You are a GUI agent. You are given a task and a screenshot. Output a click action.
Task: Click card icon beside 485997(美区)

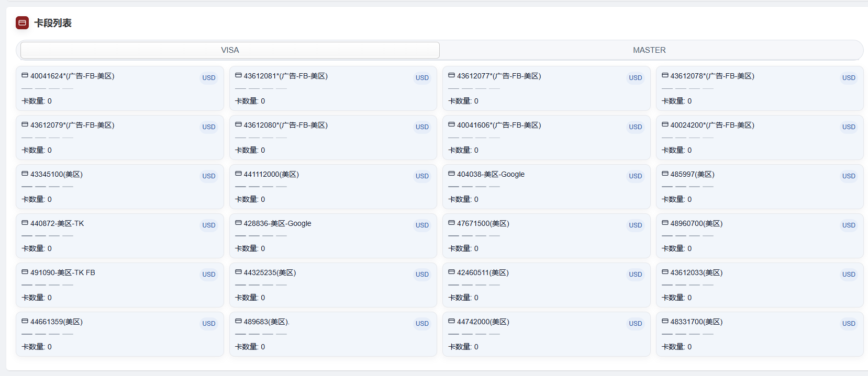pos(665,174)
